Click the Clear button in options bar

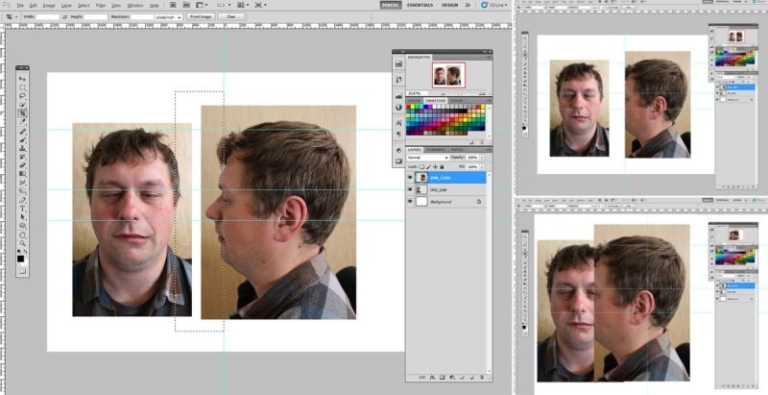(231, 17)
